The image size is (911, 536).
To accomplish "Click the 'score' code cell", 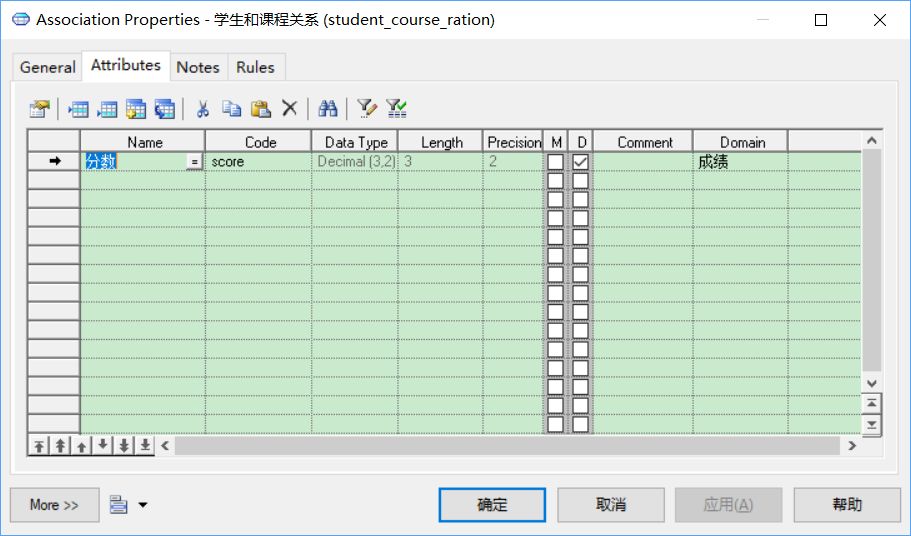I will pos(259,161).
